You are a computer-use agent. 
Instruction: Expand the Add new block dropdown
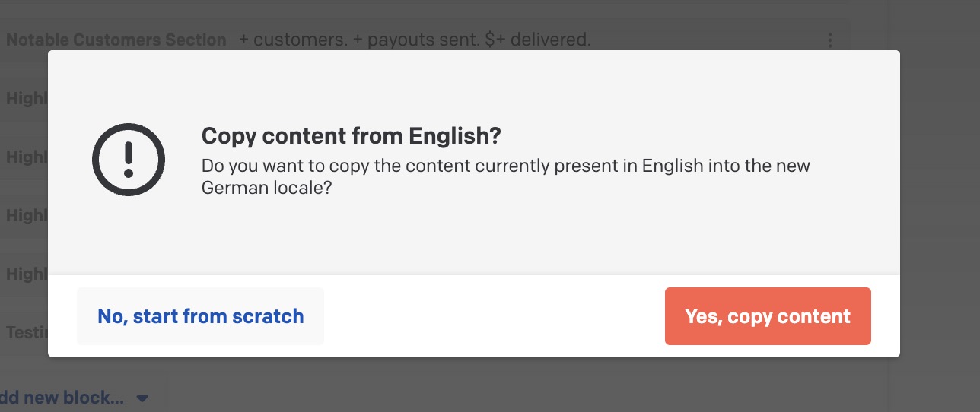coord(74,398)
